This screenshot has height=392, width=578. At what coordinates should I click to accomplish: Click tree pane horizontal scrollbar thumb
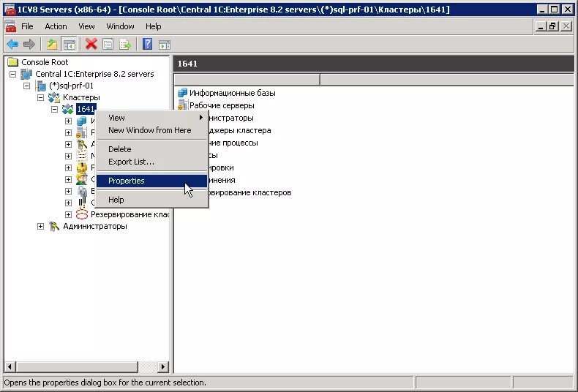pyautogui.click(x=77, y=366)
